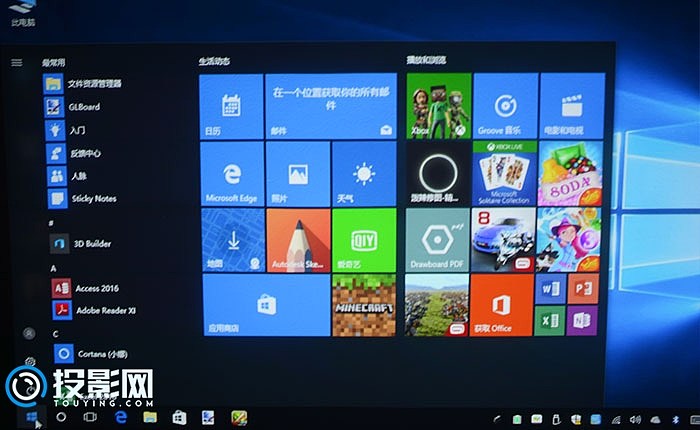Click the Windows Start button

[x=32, y=417]
